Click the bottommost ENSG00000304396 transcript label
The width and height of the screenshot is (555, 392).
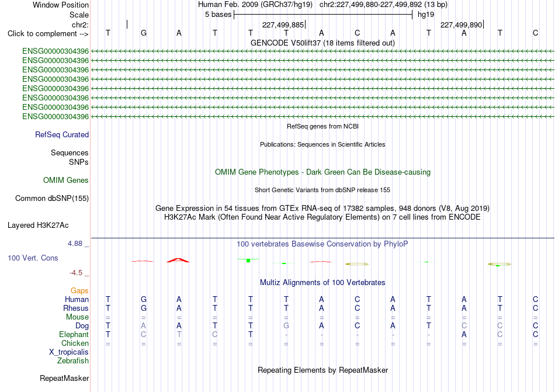[x=56, y=116]
